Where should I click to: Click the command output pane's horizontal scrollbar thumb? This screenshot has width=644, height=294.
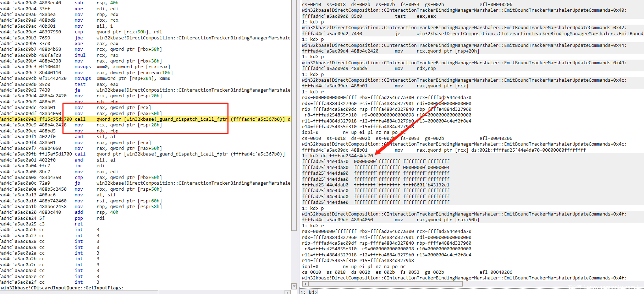[x=385, y=284]
